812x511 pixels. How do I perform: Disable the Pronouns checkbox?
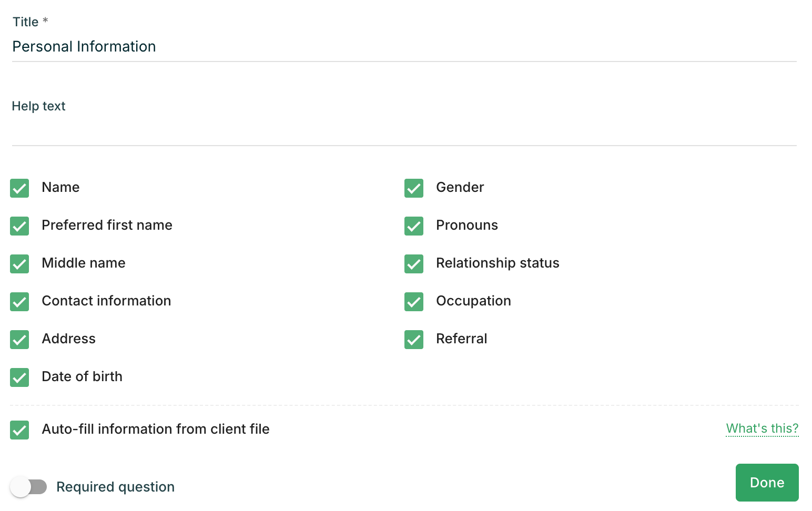point(414,226)
